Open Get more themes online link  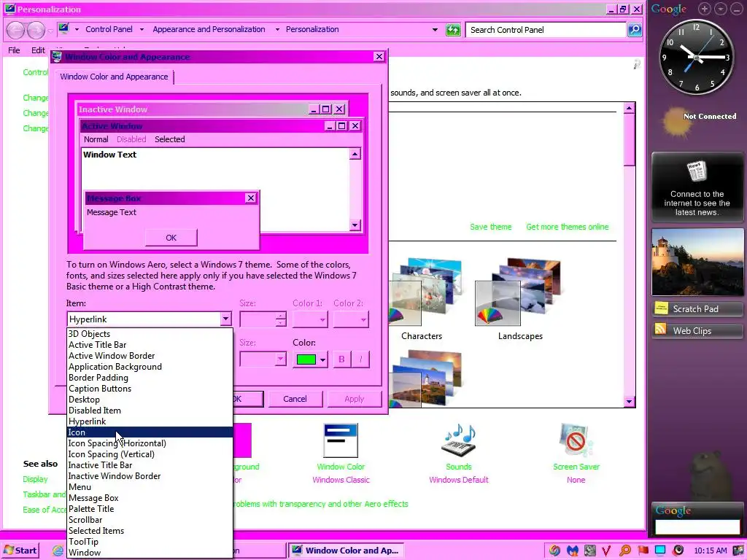(x=568, y=227)
